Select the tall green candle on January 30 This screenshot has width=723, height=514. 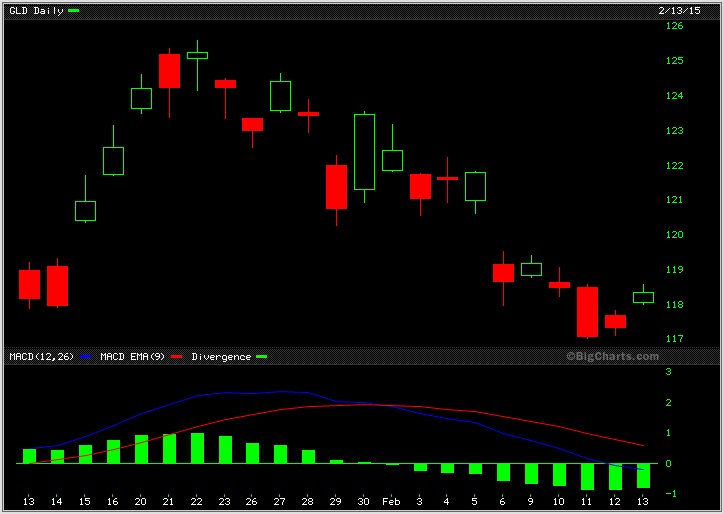tap(364, 151)
